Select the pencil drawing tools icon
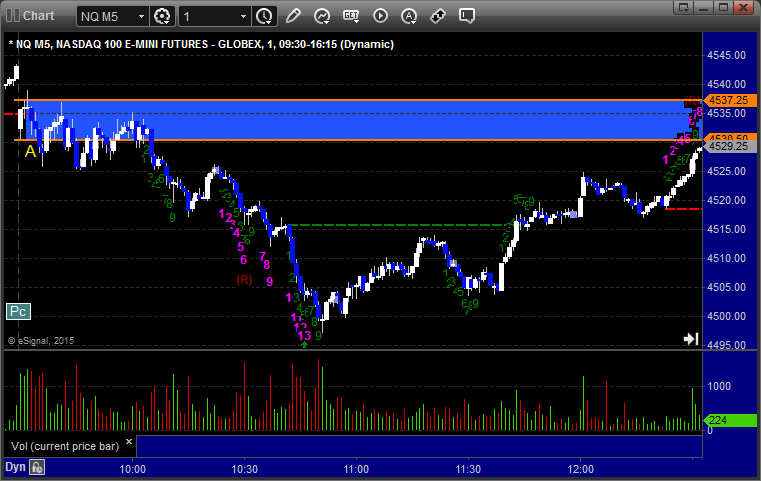This screenshot has width=761, height=481. (293, 16)
